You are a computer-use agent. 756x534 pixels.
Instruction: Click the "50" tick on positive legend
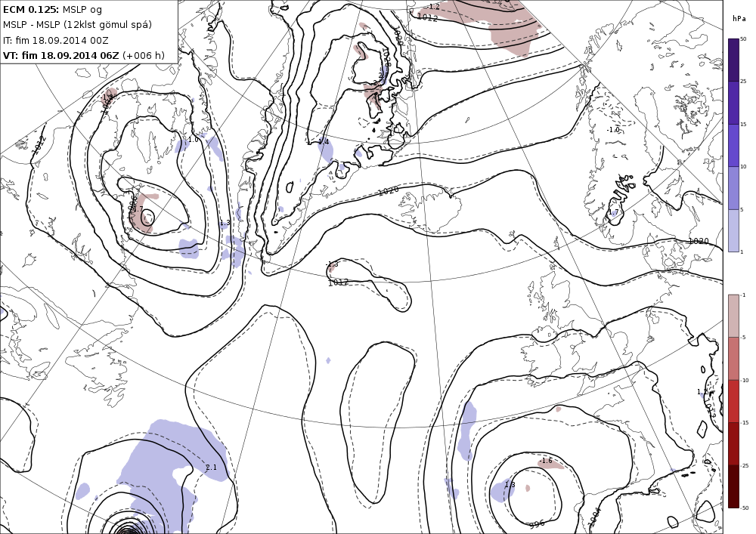[743, 39]
